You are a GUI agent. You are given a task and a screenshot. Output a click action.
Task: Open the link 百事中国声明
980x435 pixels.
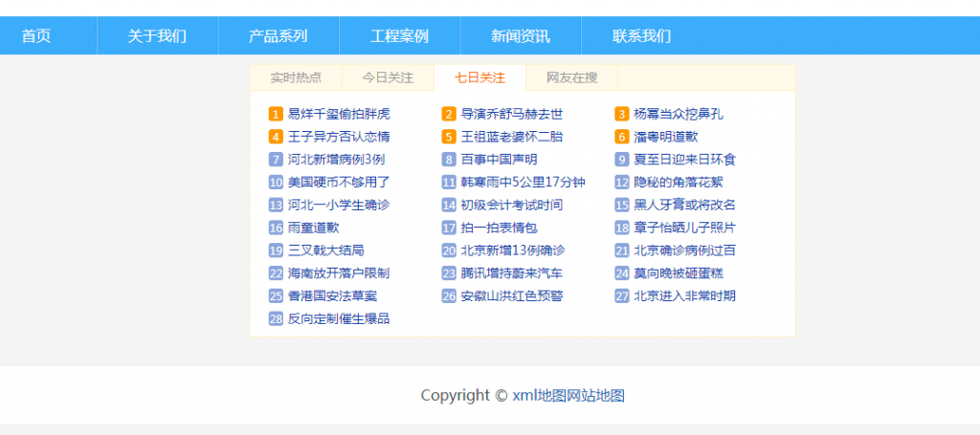[x=499, y=159]
